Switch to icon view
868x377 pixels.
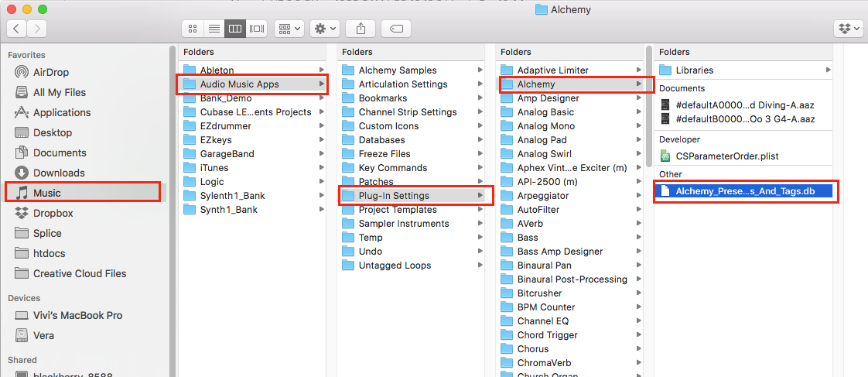pyautogui.click(x=193, y=28)
